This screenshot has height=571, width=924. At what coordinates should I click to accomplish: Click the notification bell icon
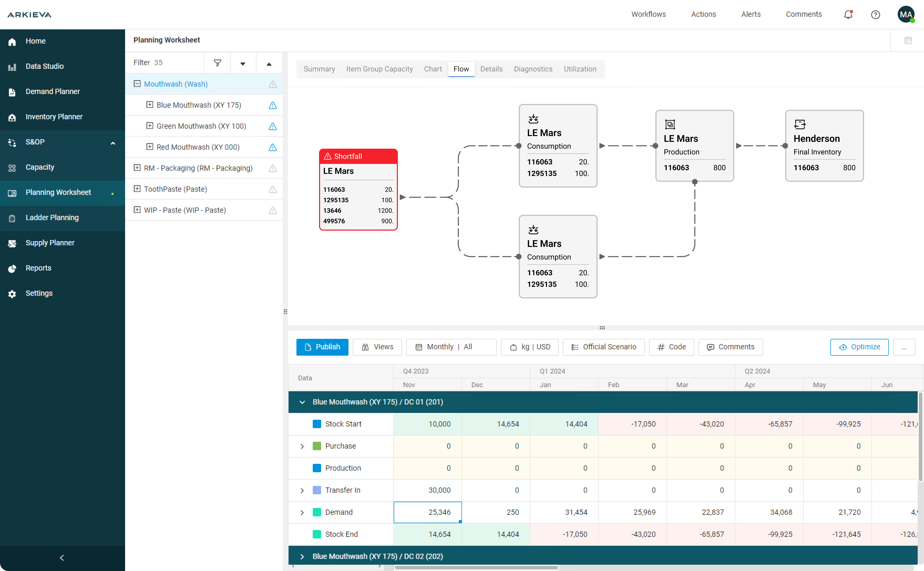coord(848,14)
